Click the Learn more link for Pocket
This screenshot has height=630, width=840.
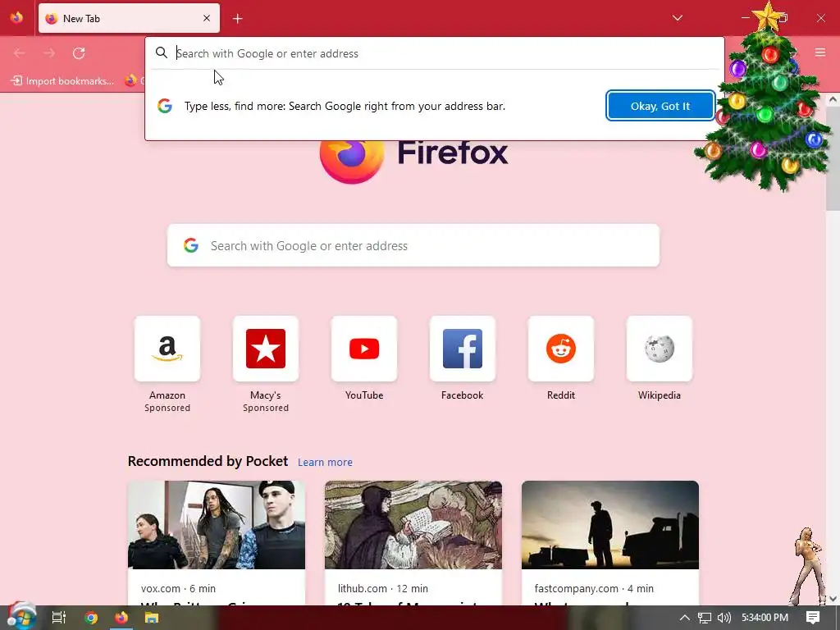click(325, 462)
